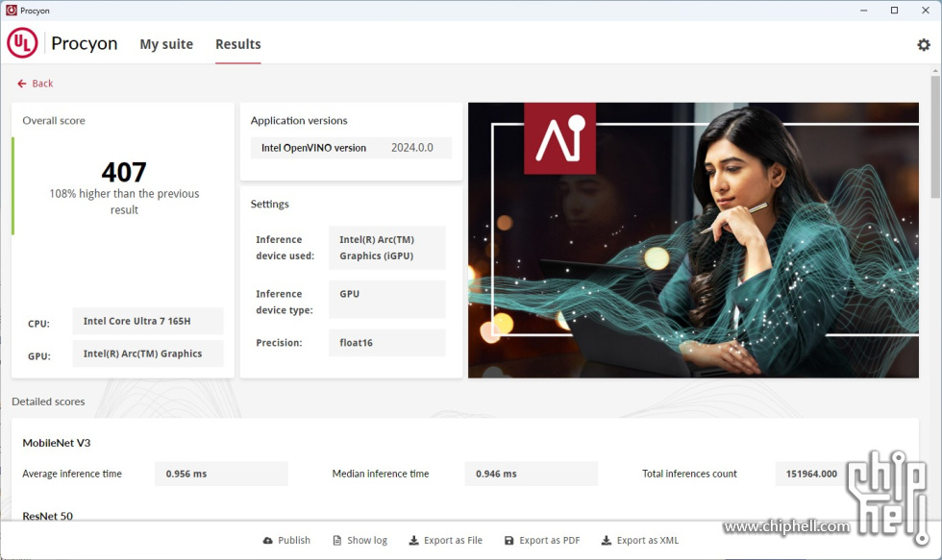
Task: Click the back arrow icon
Action: click(x=21, y=84)
